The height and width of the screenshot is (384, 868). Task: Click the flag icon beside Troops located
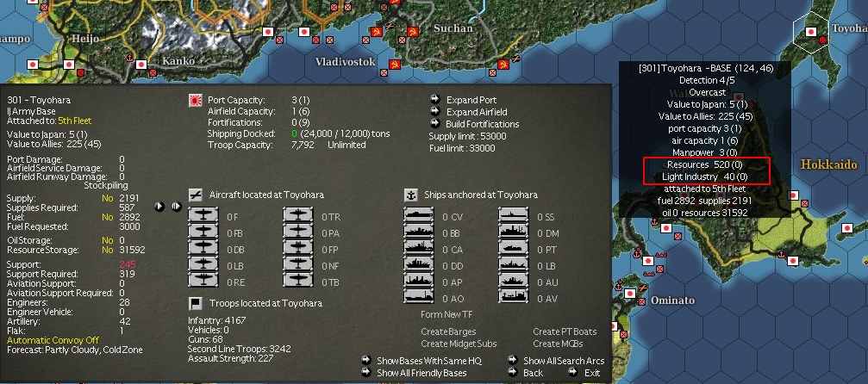point(195,303)
